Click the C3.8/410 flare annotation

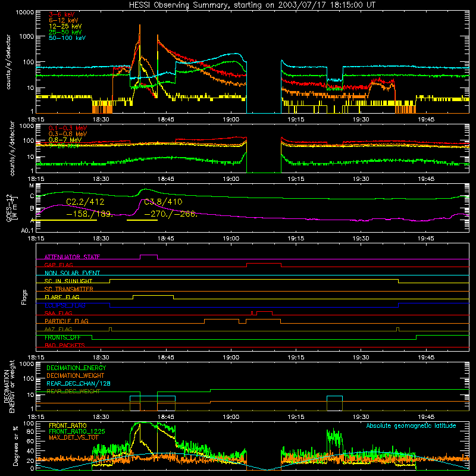163,202
